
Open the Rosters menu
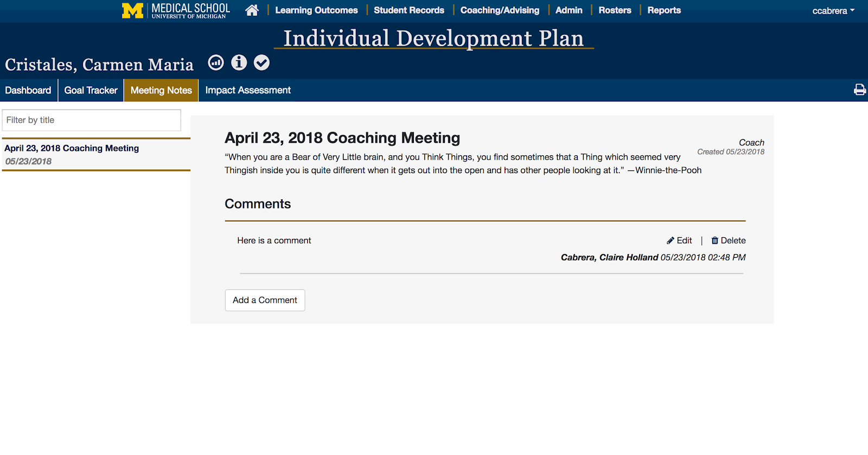(x=615, y=10)
